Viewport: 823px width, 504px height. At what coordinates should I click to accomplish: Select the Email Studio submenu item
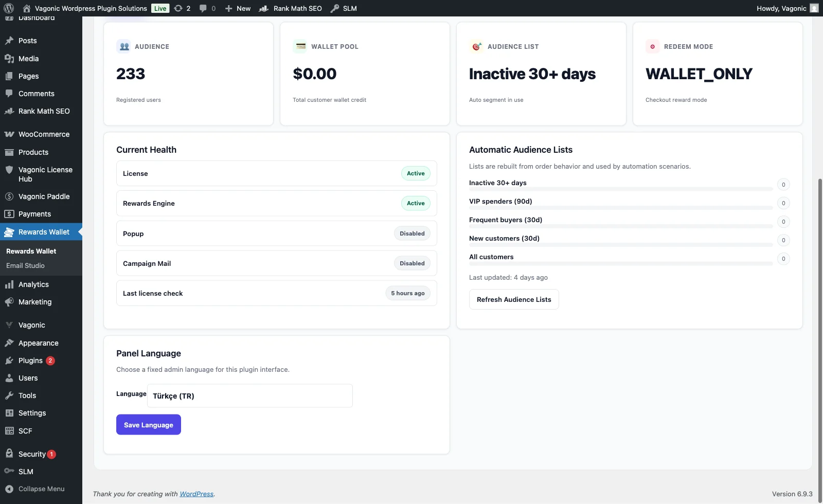coord(25,265)
